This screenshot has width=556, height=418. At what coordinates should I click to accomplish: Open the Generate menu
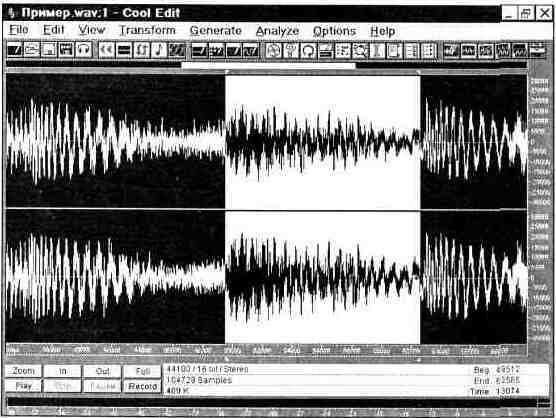(x=216, y=30)
